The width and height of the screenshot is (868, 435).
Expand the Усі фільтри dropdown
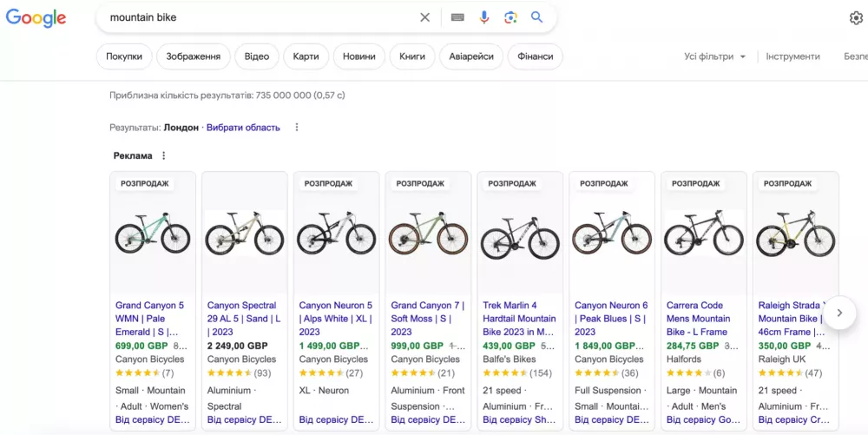pyautogui.click(x=714, y=56)
